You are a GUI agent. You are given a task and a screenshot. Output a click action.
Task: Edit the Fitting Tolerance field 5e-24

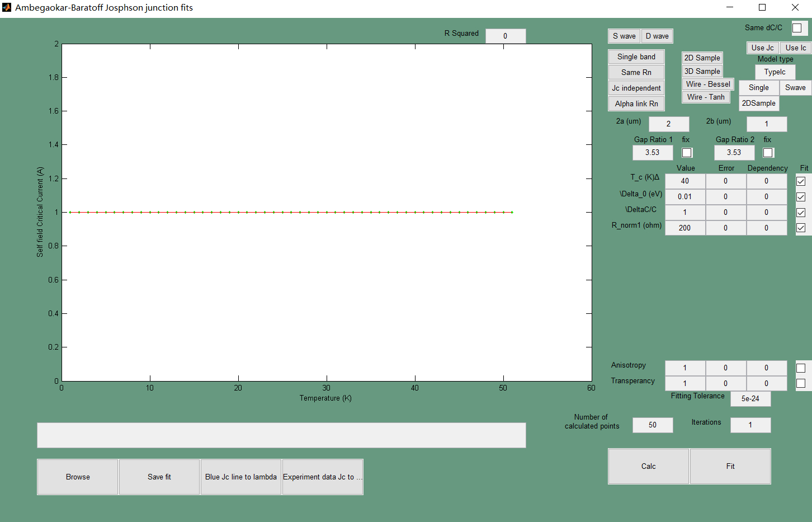(750, 399)
